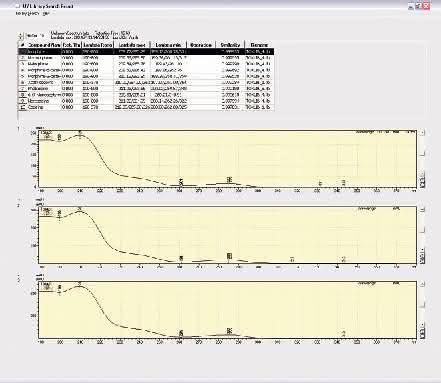Select the Pholcodine row 7
441x383 pixels.
point(146,89)
